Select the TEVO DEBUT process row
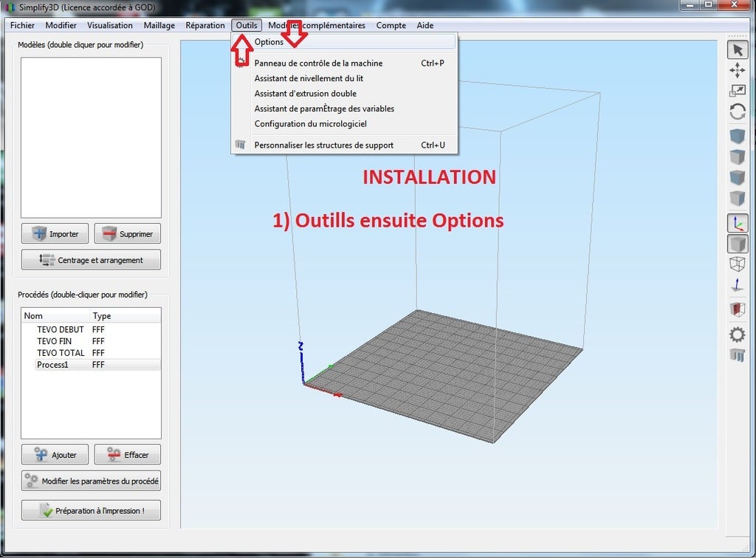 coord(91,329)
